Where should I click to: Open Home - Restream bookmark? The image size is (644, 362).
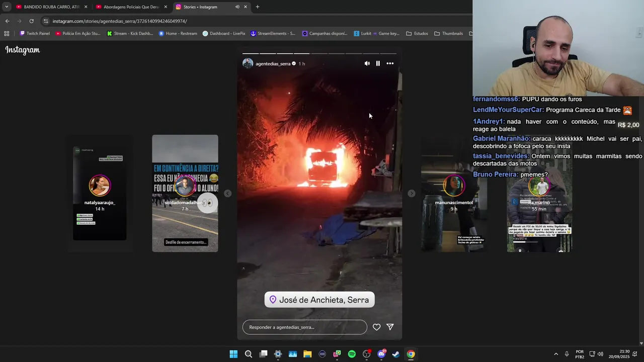coord(178,34)
